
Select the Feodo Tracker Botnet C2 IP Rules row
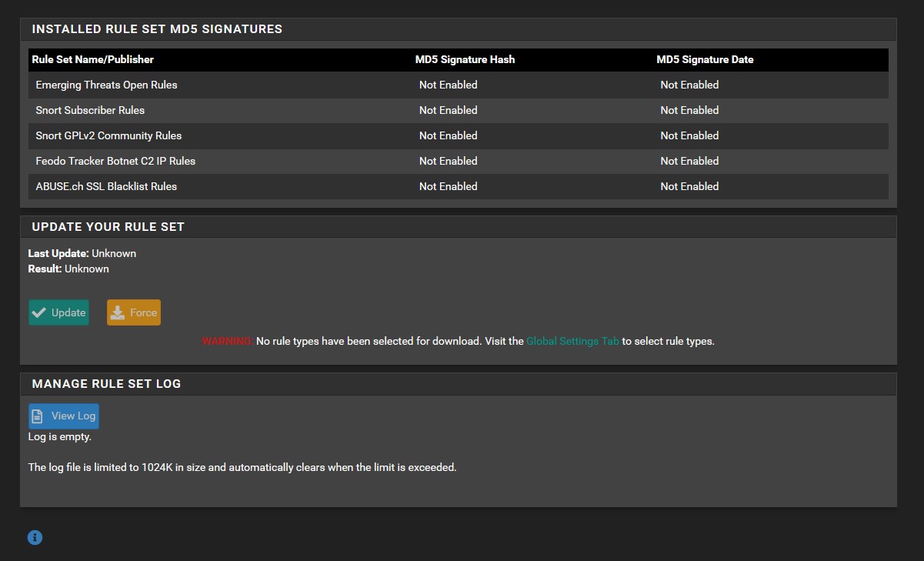click(x=115, y=161)
